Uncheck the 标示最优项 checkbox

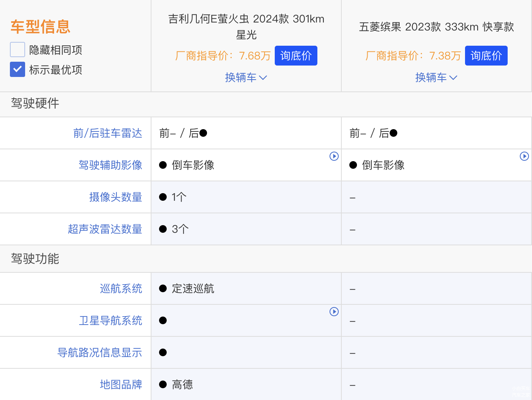click(x=18, y=69)
